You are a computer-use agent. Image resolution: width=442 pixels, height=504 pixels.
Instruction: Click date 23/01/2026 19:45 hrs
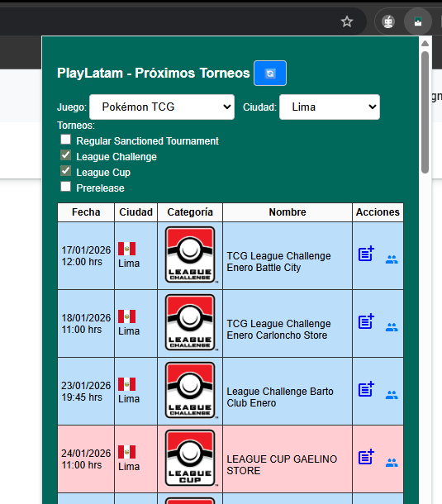(86, 392)
